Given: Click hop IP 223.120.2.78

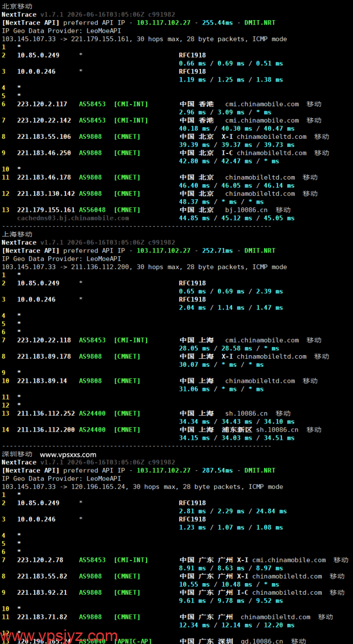Looking at the screenshot, I should (40, 560).
